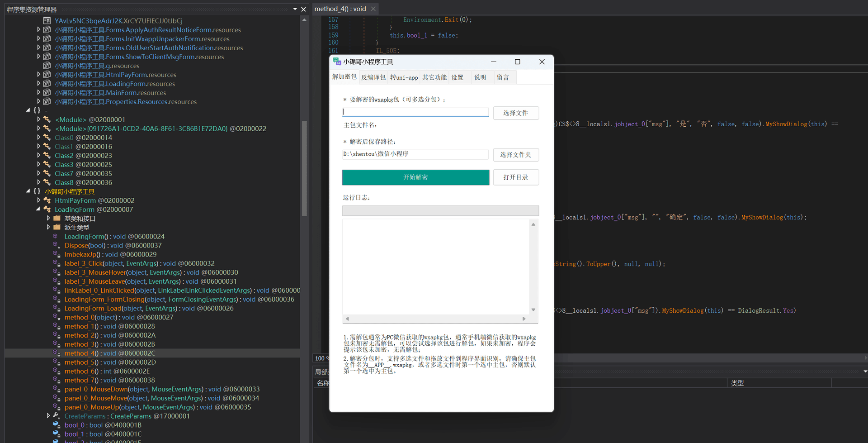Click the resource icon beside HtmlPayForm.resources
The image size is (868, 443).
point(47,75)
